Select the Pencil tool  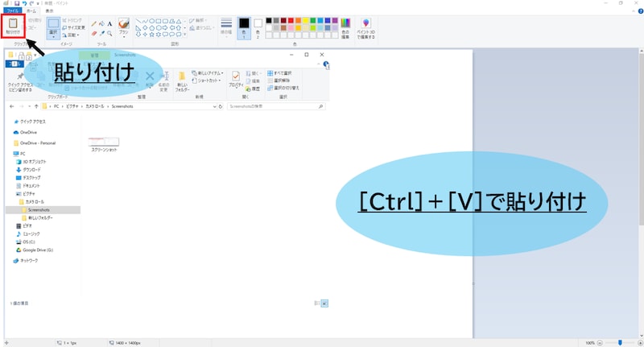[x=94, y=24]
